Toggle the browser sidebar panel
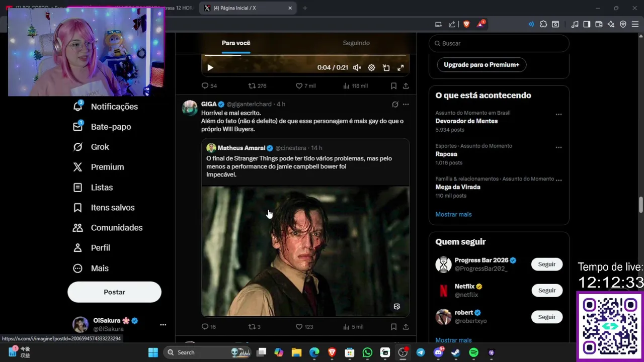Viewport: 644px width, 362px height. 587,24
